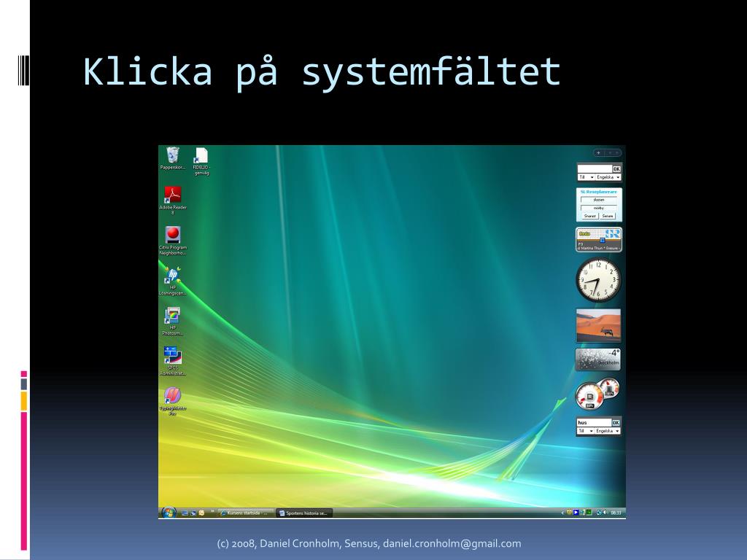Click the blue slider on SR radio gadget
Screen dimensions: 747x560
[x=602, y=240]
